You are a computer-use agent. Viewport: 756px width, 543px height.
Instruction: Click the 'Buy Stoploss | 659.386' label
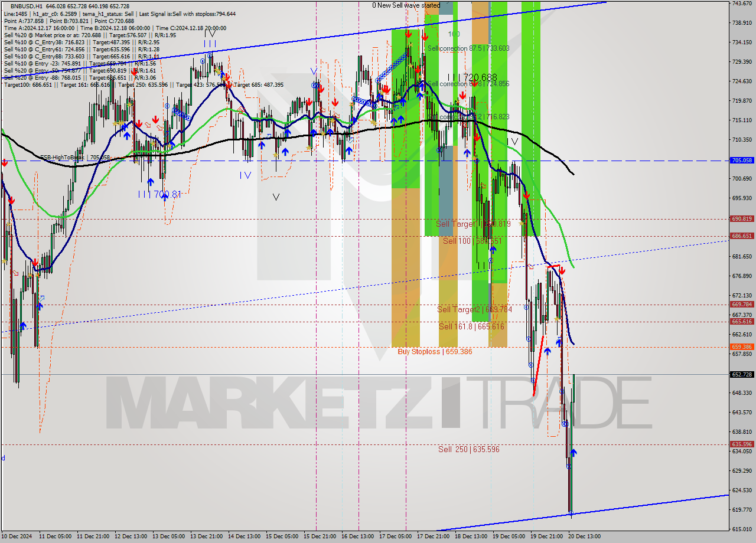pyautogui.click(x=435, y=351)
